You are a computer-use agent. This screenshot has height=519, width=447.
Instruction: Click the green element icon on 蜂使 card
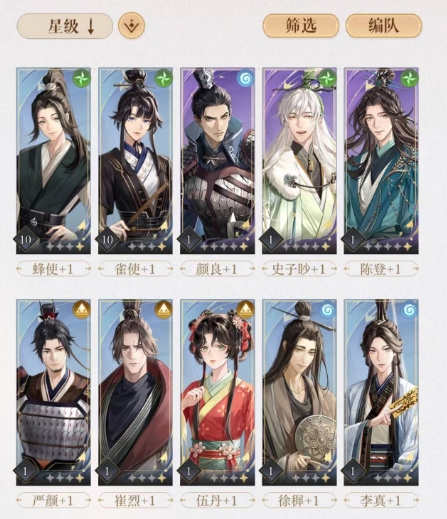click(x=82, y=78)
